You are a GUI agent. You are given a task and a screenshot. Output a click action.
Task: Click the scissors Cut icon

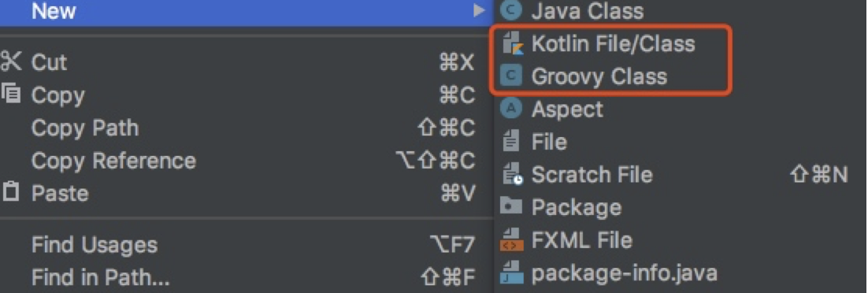(10, 61)
